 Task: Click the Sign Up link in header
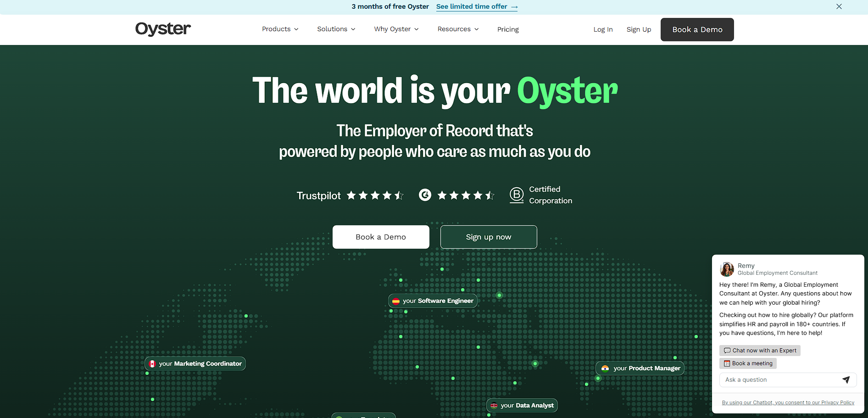pos(639,29)
